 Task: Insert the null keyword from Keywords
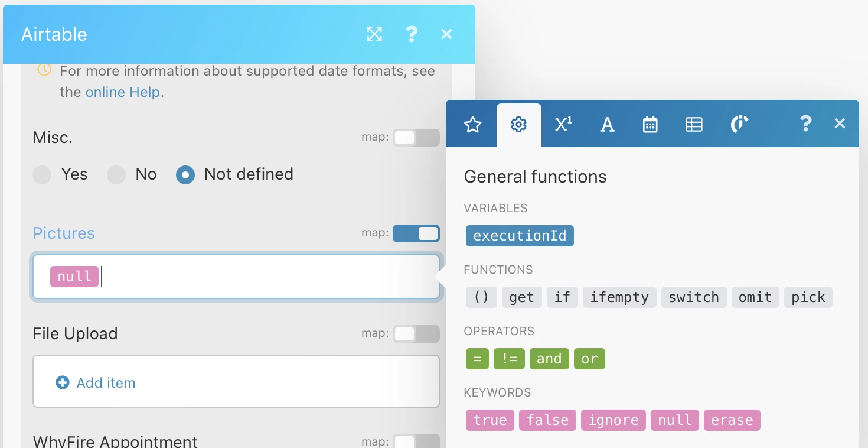pos(675,420)
